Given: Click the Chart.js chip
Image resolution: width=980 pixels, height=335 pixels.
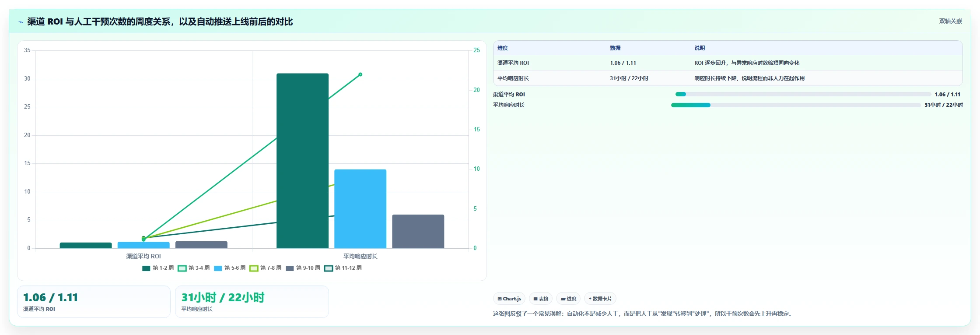Looking at the screenshot, I should pos(509,299).
